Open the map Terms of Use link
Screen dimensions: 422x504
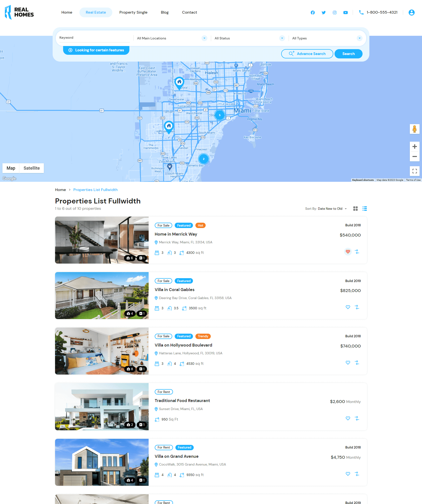coord(413,180)
